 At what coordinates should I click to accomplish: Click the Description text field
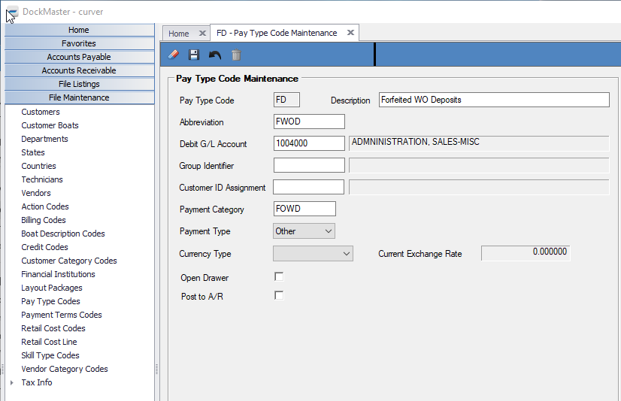coord(493,100)
